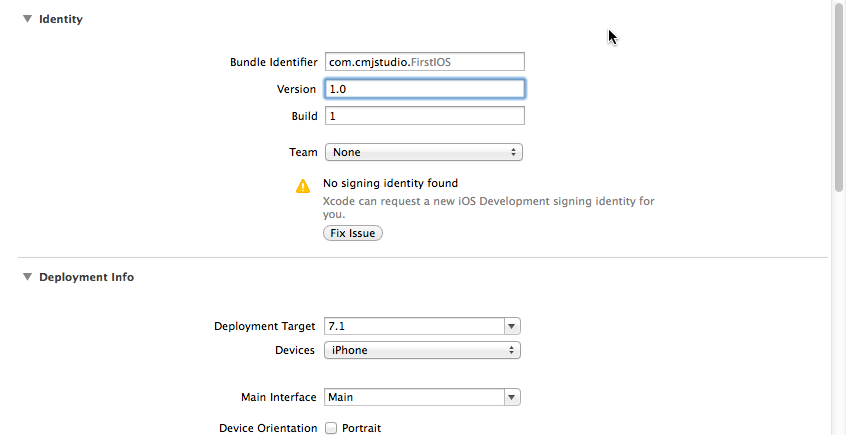Open the Deployment Target dropdown arrow
Screen dimensions: 846x435
click(x=512, y=326)
